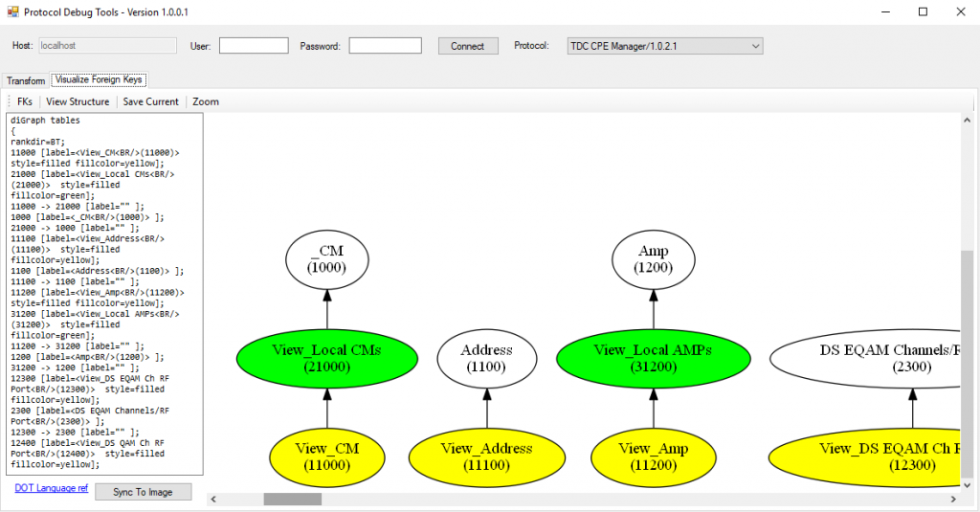Click the "diGraph tables" line in the editor
Screen dimensions: 980x512
(x=45, y=120)
